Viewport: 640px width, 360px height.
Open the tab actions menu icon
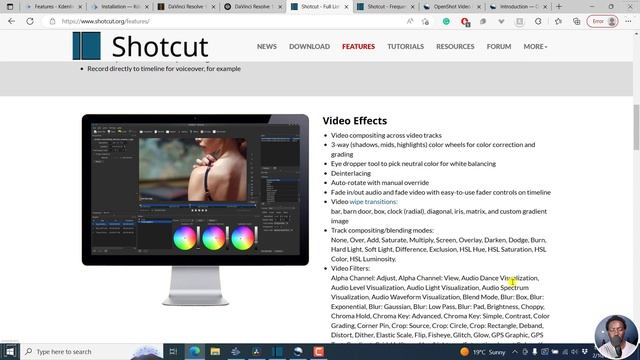(10, 7)
